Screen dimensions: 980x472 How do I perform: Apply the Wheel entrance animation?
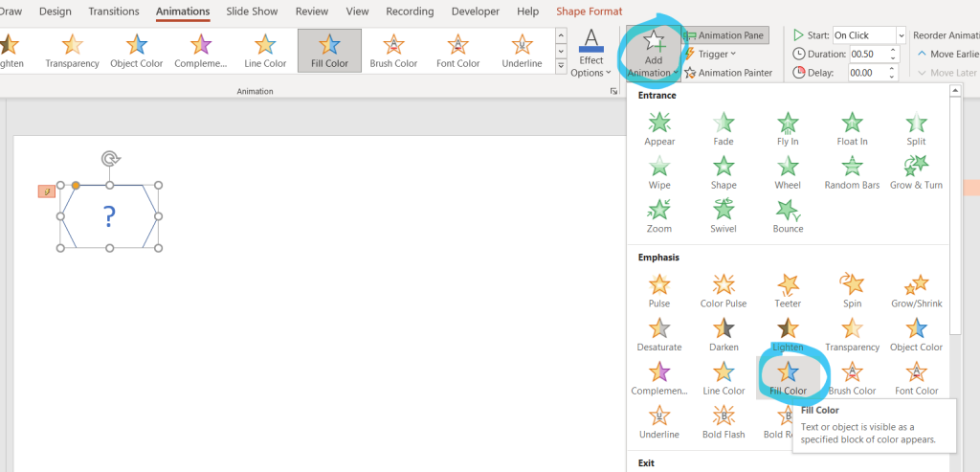coord(788,172)
